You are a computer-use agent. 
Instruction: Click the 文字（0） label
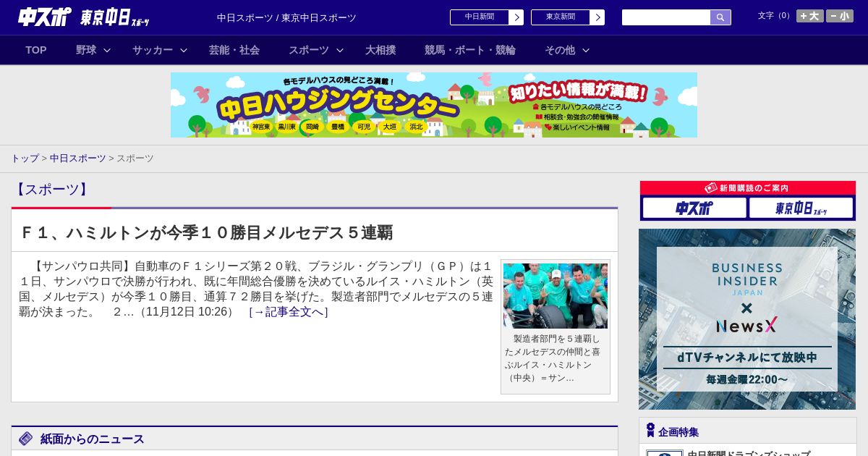click(x=775, y=15)
